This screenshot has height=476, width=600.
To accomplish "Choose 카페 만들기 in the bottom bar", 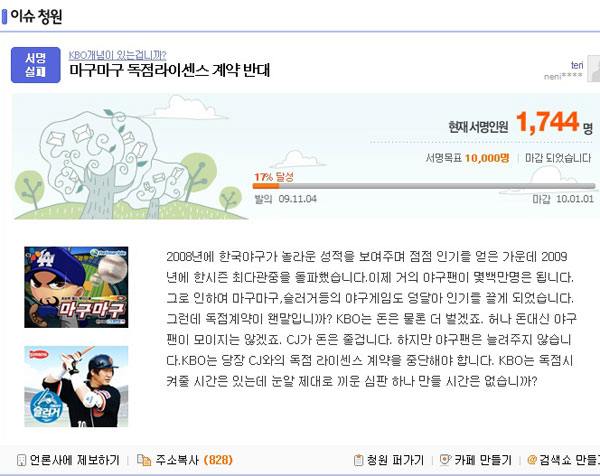I will pos(483,460).
